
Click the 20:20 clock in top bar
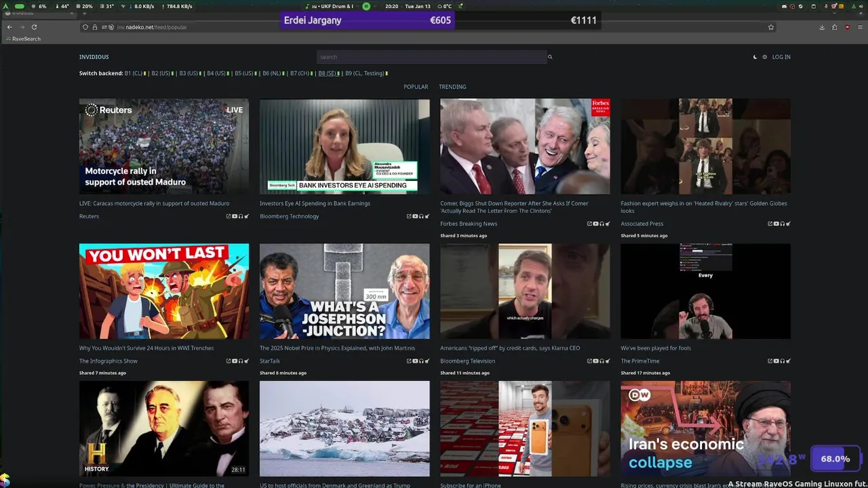[391, 6]
